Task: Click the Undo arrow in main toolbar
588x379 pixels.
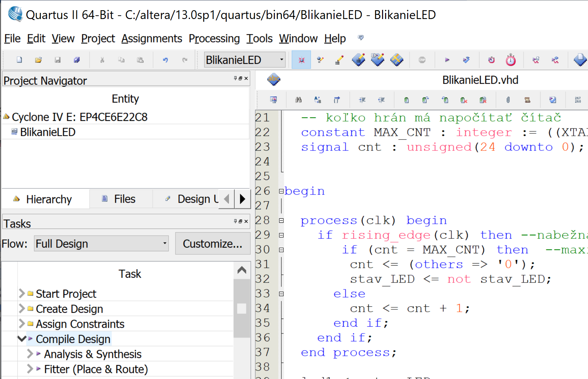Action: click(165, 60)
